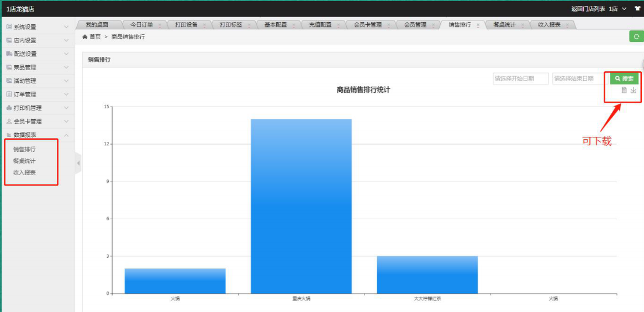Close the 今日订单 tab via its x
Image resolution: width=644 pixels, height=312 pixels.
click(160, 25)
